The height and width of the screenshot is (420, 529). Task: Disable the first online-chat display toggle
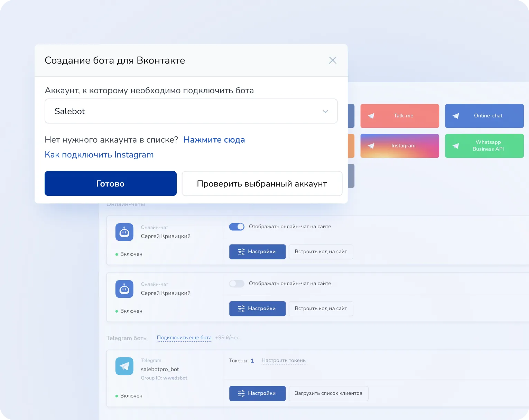tap(237, 227)
